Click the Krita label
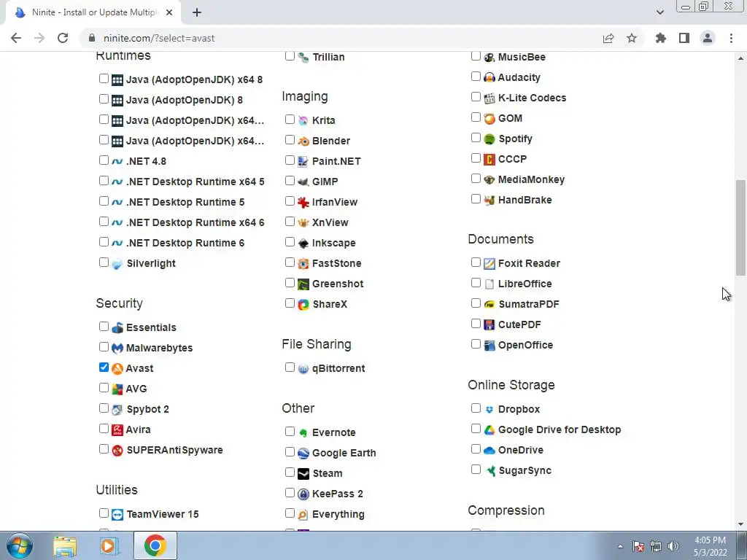 click(x=323, y=120)
